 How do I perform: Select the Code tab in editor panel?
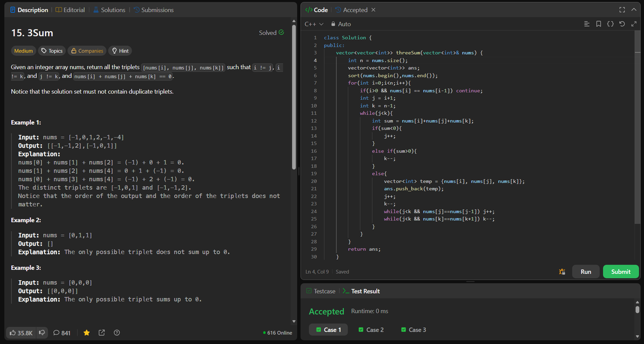[x=316, y=10]
